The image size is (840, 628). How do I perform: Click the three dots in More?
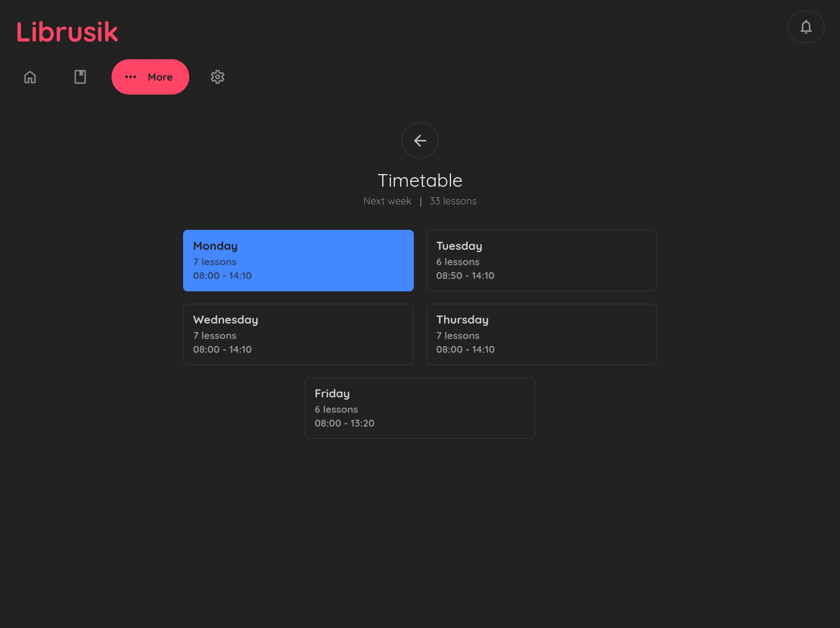click(131, 77)
